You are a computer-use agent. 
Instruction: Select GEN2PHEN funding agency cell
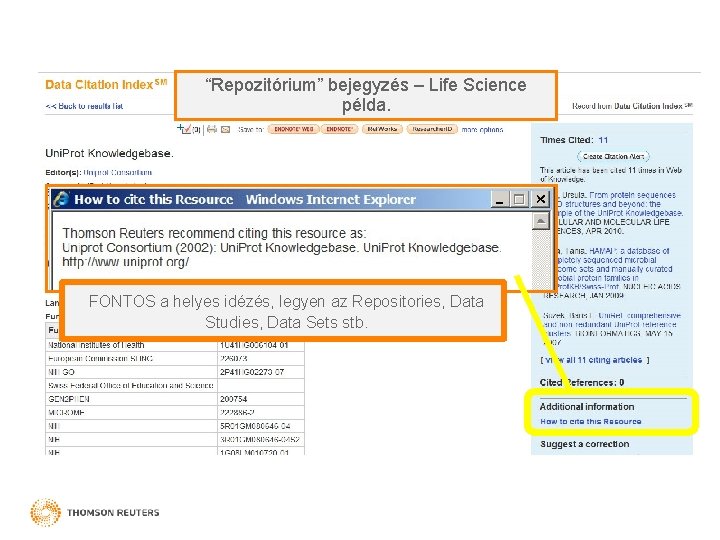point(131,399)
